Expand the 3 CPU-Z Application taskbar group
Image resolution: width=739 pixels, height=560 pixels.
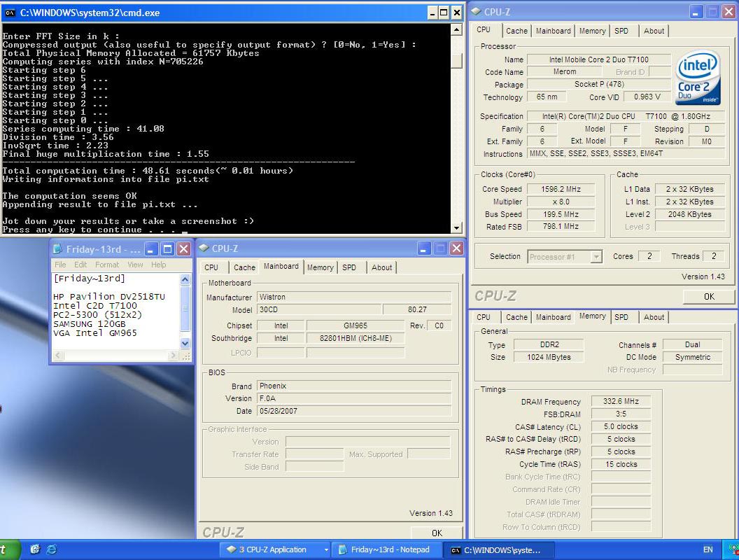(x=325, y=549)
